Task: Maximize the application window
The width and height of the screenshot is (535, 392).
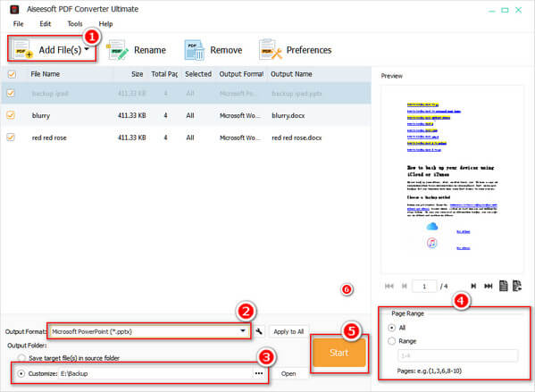Action: coord(505,10)
